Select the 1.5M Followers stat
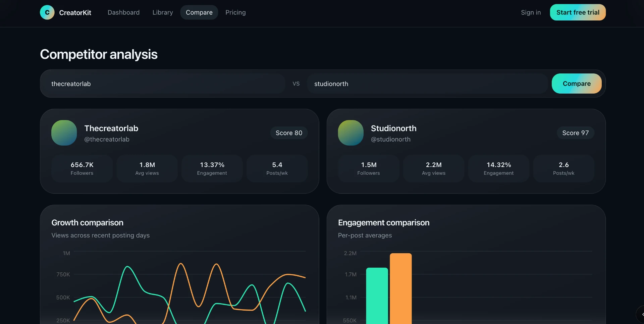This screenshot has height=324, width=644. (x=369, y=168)
